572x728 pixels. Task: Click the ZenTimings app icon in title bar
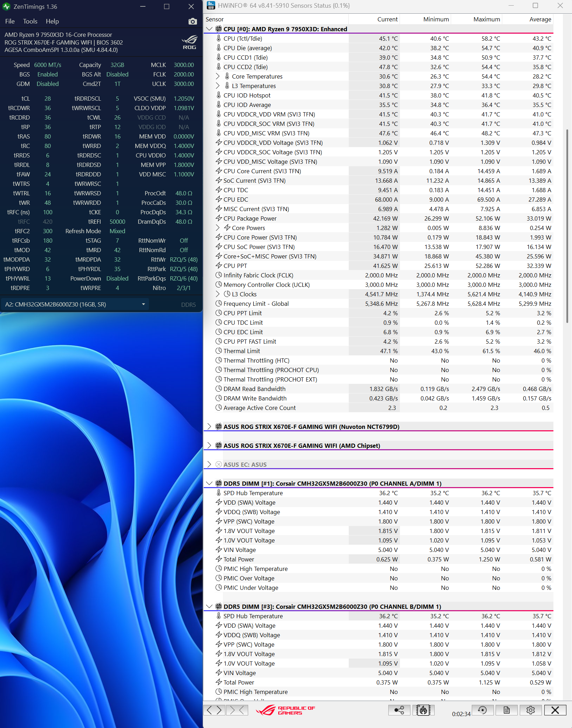click(6, 7)
